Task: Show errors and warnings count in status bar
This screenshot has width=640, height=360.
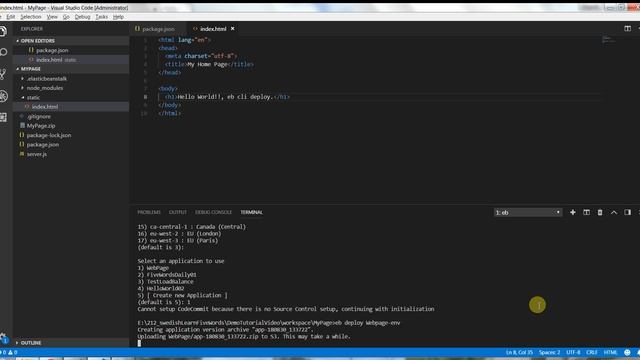Action: pyautogui.click(x=9, y=352)
